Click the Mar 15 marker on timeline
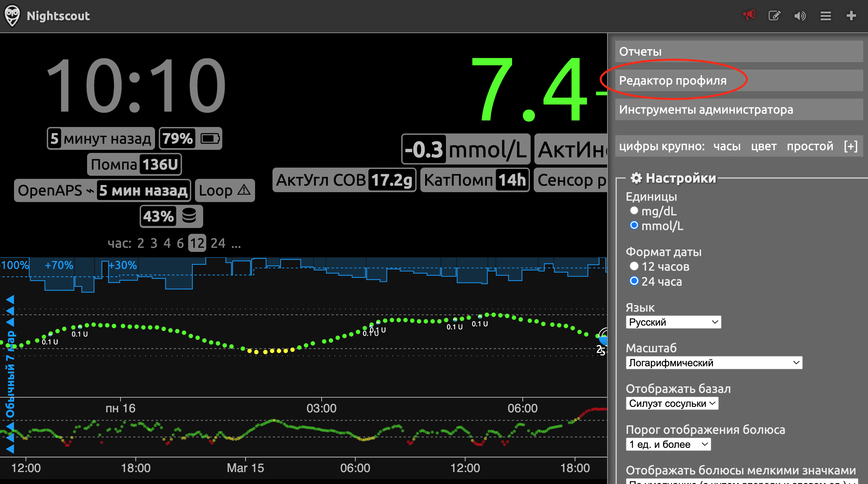This screenshot has width=868, height=484. [246, 468]
